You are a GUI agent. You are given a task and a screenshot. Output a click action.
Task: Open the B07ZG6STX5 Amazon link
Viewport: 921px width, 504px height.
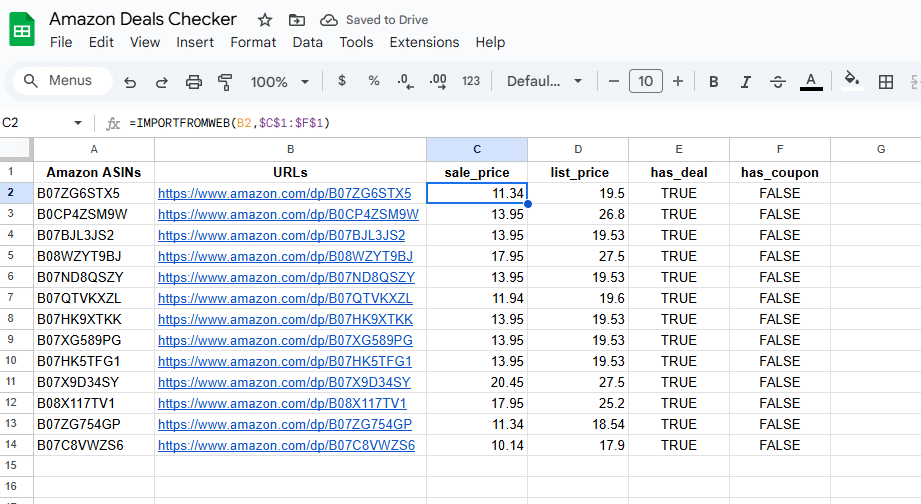click(x=284, y=193)
